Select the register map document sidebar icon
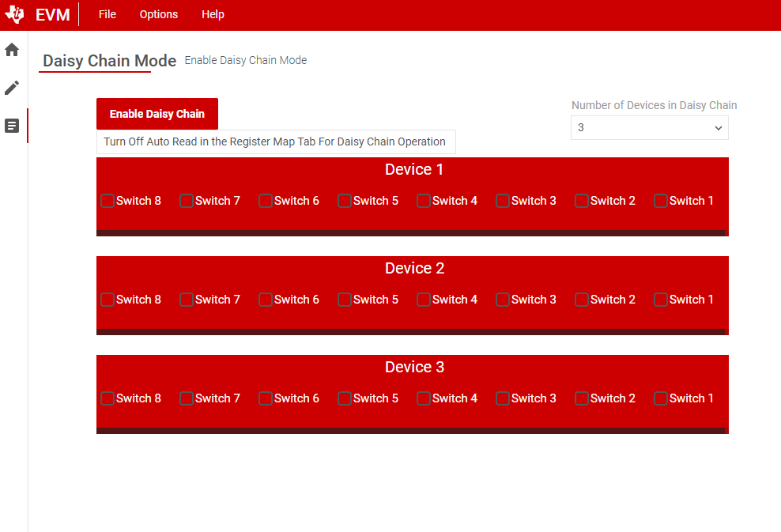Viewport: 781px width, 532px height. pos(12,126)
